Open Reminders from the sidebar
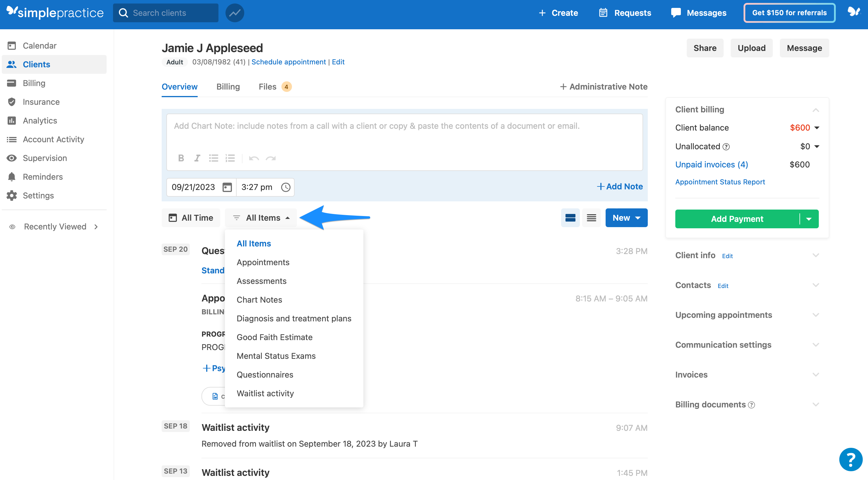The image size is (868, 480). 43,176
